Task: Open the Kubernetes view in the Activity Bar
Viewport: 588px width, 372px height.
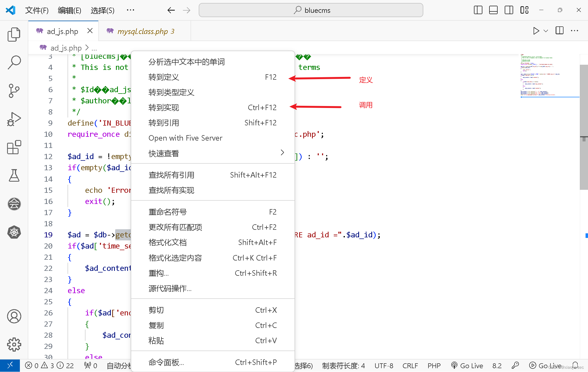Action: point(14,232)
